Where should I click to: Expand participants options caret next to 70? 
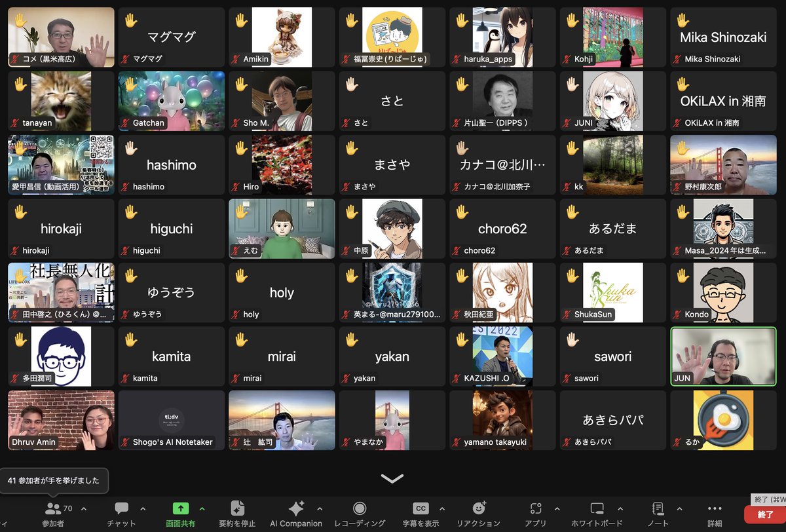pyautogui.click(x=83, y=508)
